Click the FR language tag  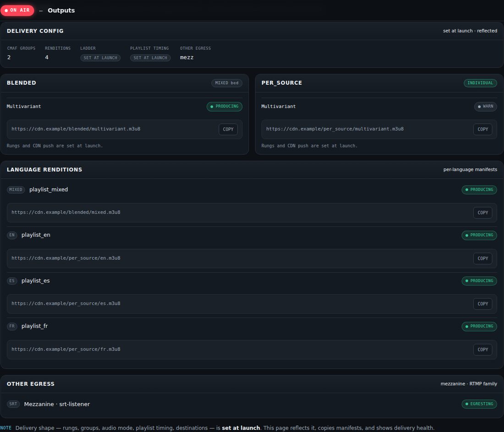[x=12, y=326]
